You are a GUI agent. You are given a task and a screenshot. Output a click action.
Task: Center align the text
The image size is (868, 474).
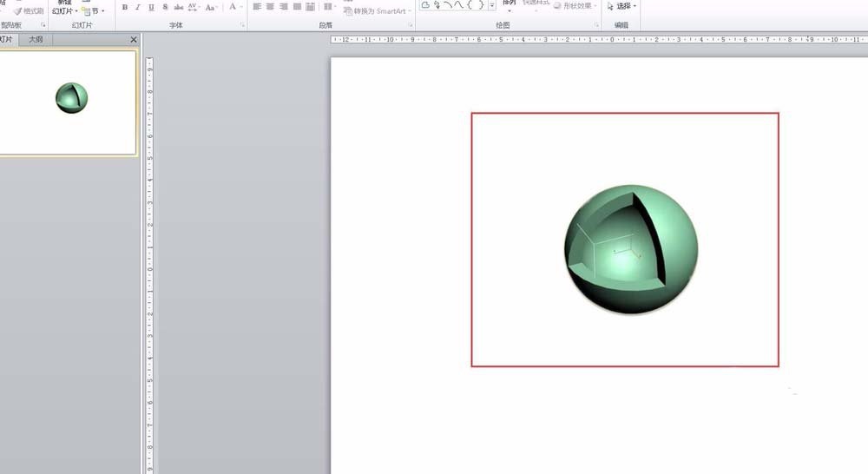point(270,7)
